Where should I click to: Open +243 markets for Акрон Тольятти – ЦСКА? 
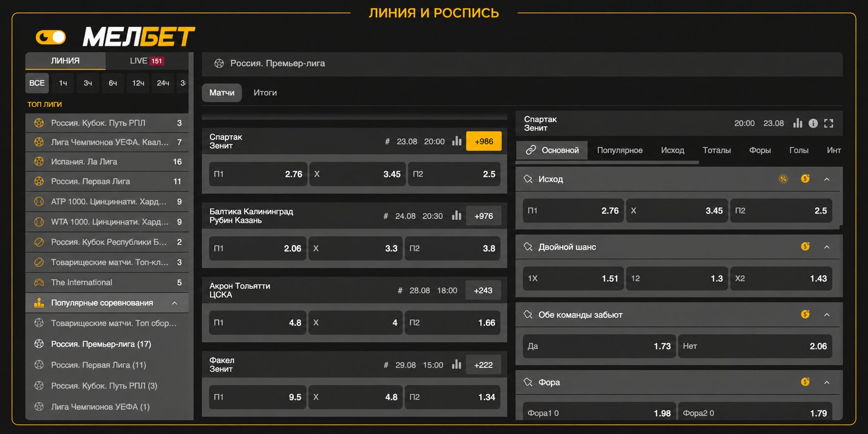[x=483, y=290]
